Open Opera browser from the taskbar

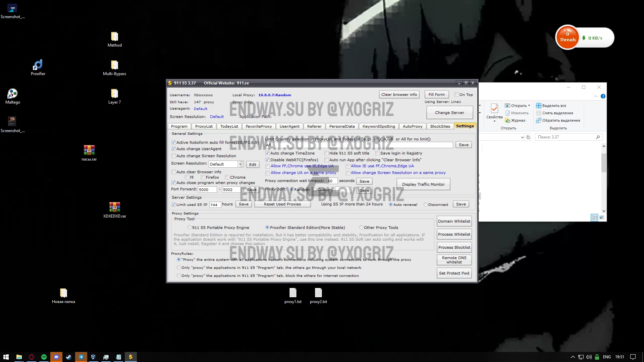click(32, 357)
